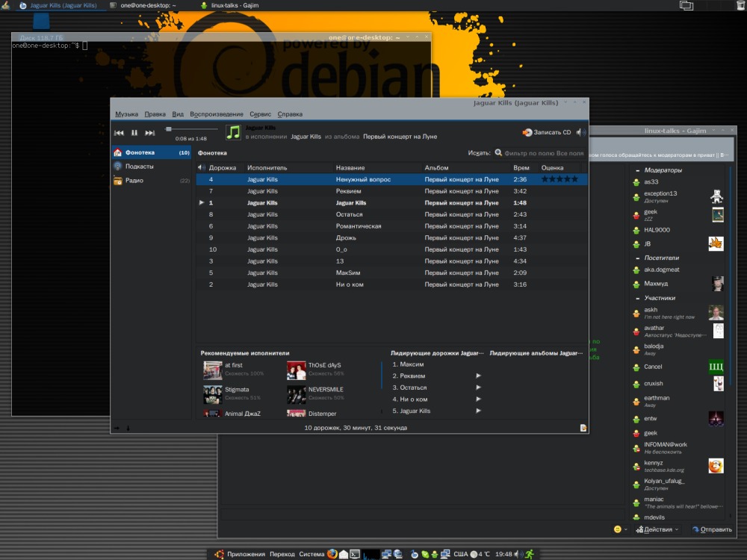The height and width of the screenshot is (560, 747).
Task: Open the Действия dropdown in Gajim
Action: pyautogui.click(x=657, y=529)
